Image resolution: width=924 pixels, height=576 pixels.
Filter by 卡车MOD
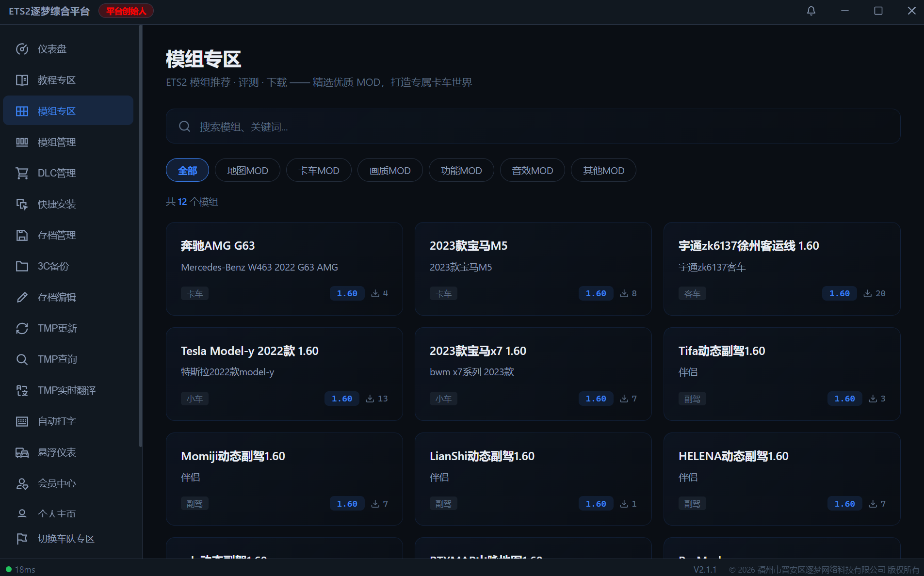tap(319, 170)
